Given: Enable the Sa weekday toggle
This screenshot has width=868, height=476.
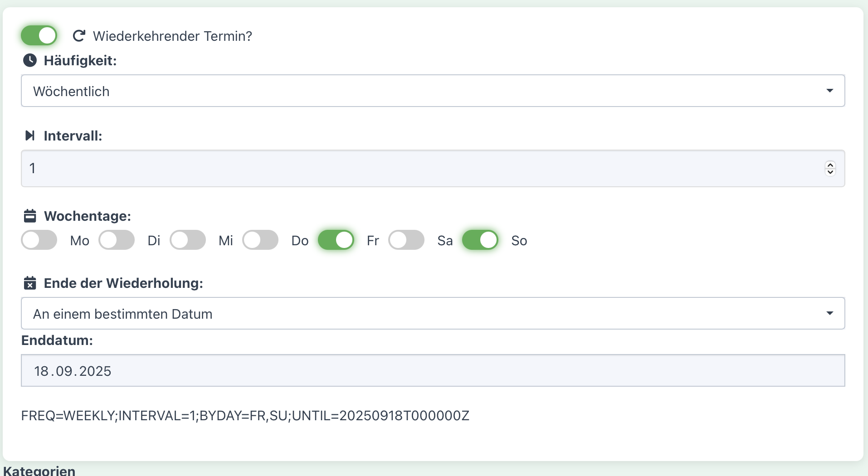Looking at the screenshot, I should [406, 240].
